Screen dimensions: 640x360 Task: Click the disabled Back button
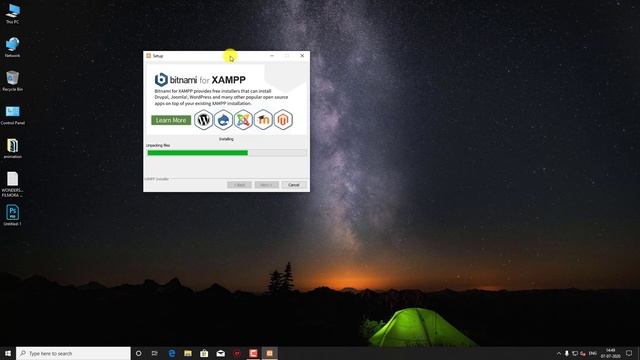[240, 185]
